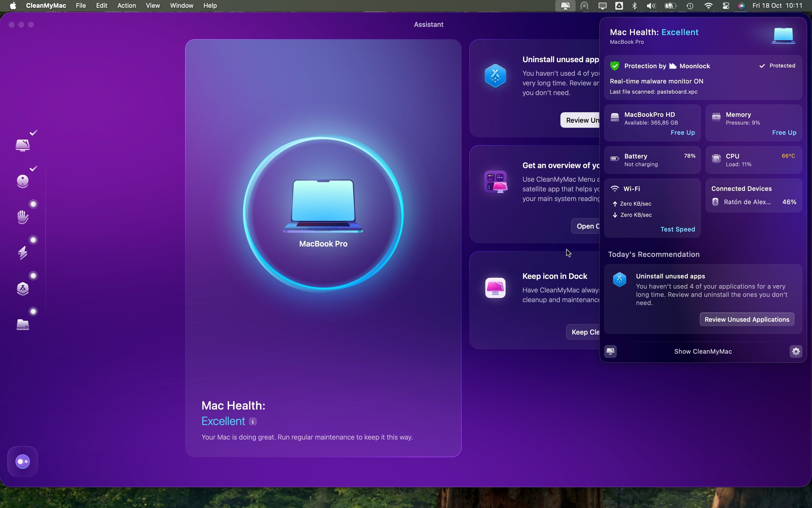Open the Apple menu
The height and width of the screenshot is (508, 812).
(x=13, y=6)
